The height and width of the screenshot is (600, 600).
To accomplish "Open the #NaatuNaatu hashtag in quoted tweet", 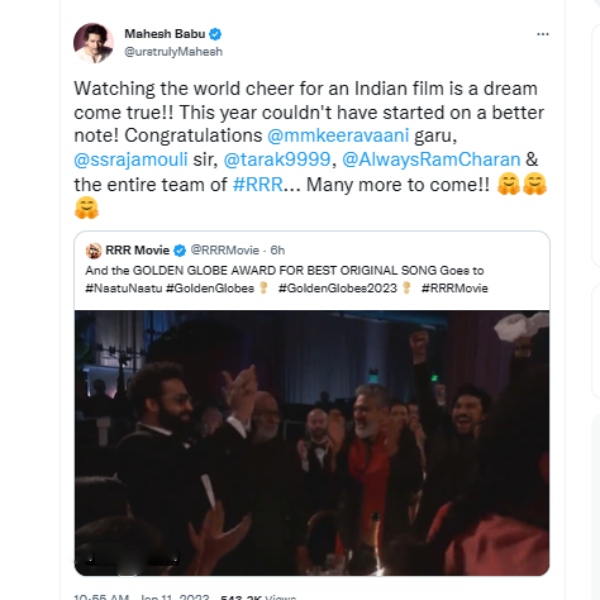I will point(124,288).
